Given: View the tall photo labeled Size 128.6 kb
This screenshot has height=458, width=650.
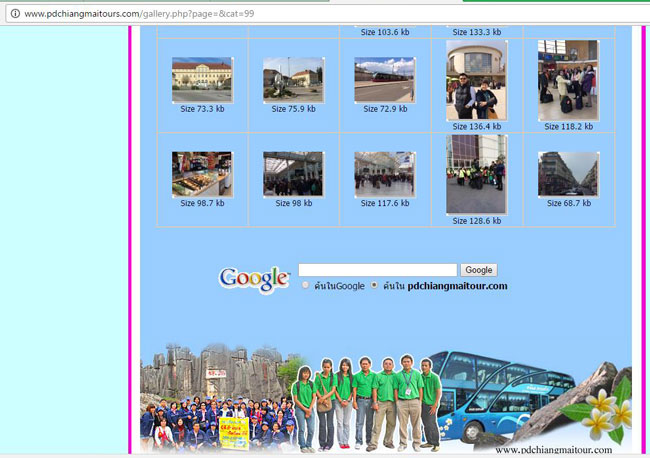Looking at the screenshot, I should [x=476, y=175].
